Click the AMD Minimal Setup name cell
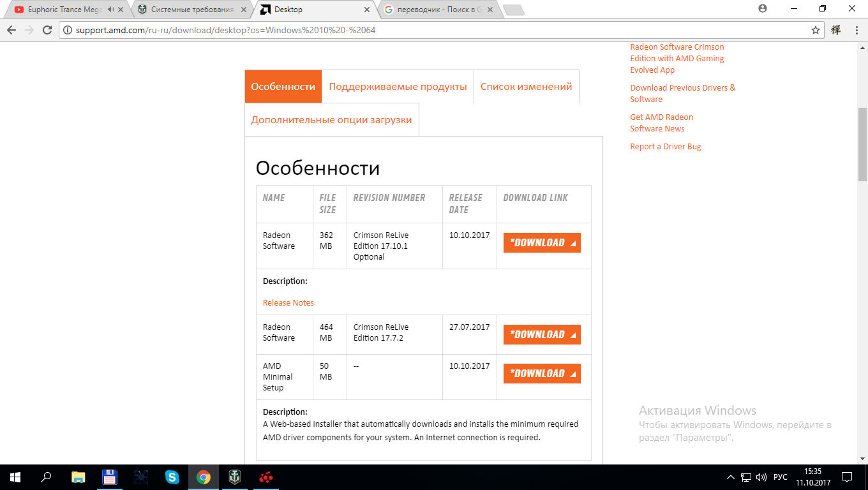 [284, 377]
